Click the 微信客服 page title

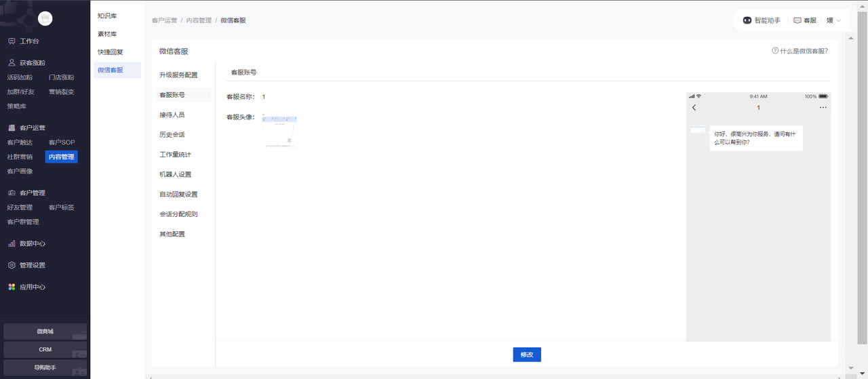174,51
